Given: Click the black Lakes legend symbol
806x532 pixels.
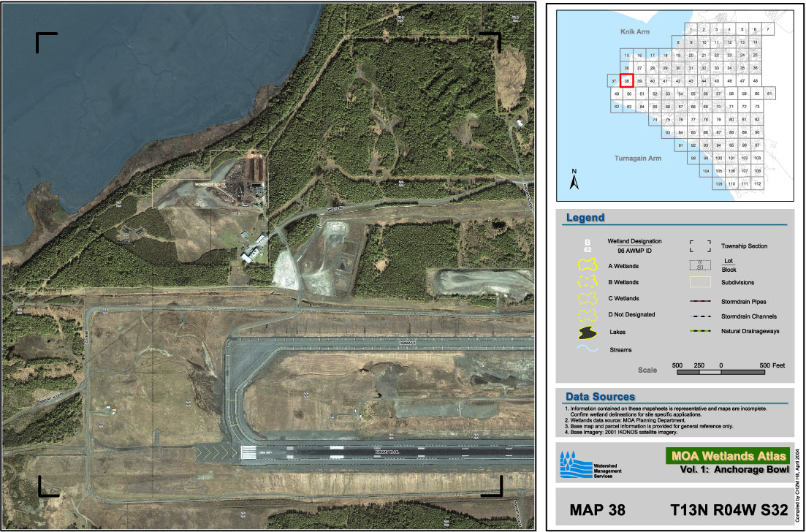Looking at the screenshot, I should [588, 332].
